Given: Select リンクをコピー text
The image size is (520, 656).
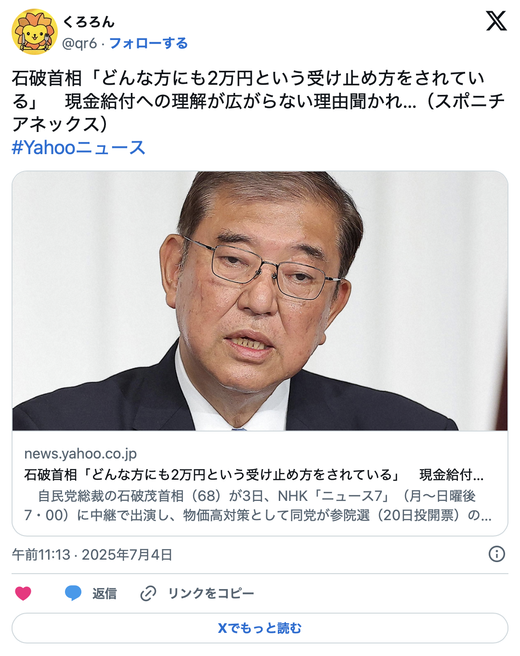Looking at the screenshot, I should click(x=211, y=593).
